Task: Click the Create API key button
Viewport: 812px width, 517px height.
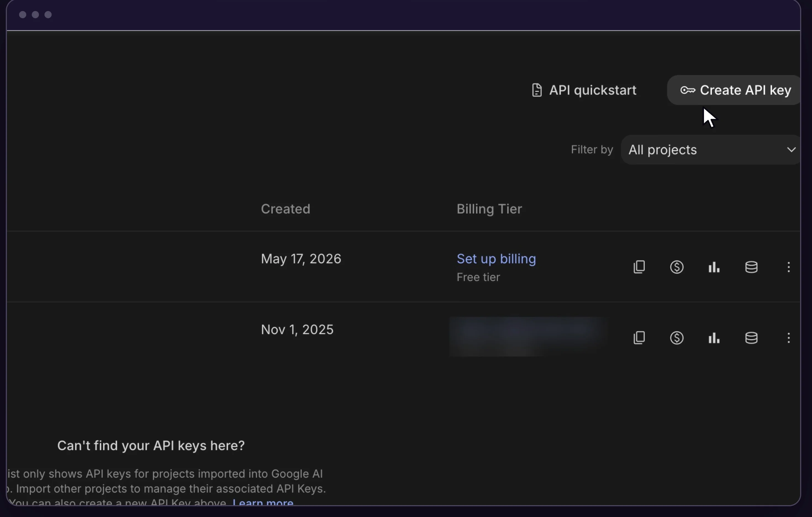Action: [734, 90]
